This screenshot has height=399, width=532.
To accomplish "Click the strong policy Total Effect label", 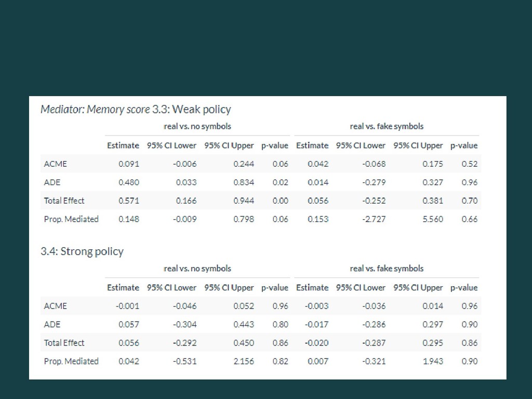I will point(64,343).
